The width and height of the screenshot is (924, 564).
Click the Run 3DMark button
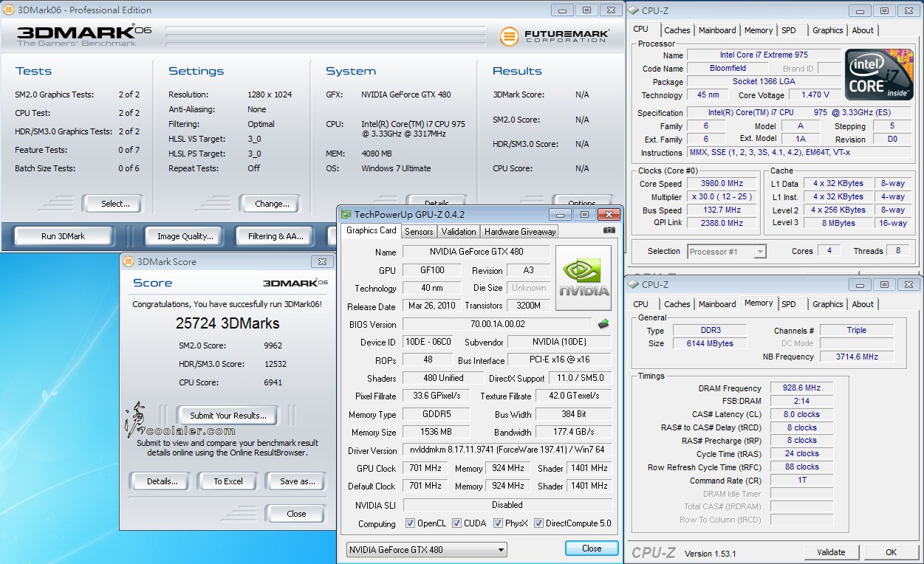click(63, 236)
